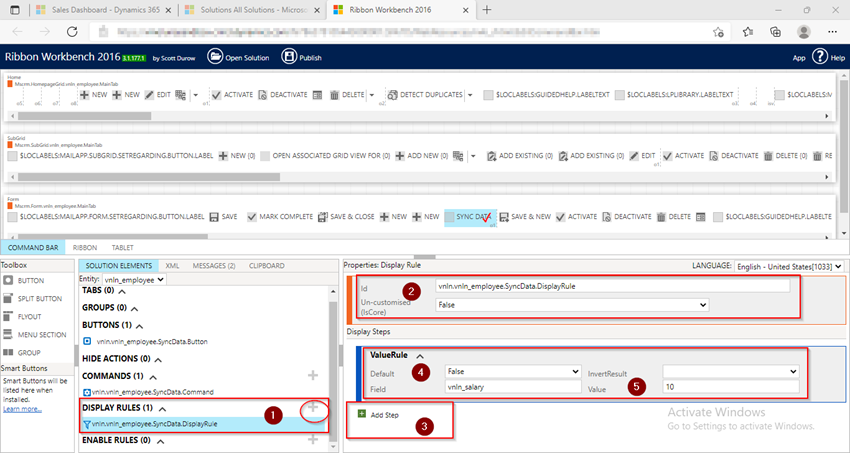850x453 pixels.
Task: Click the browser address bar
Action: tap(401, 31)
